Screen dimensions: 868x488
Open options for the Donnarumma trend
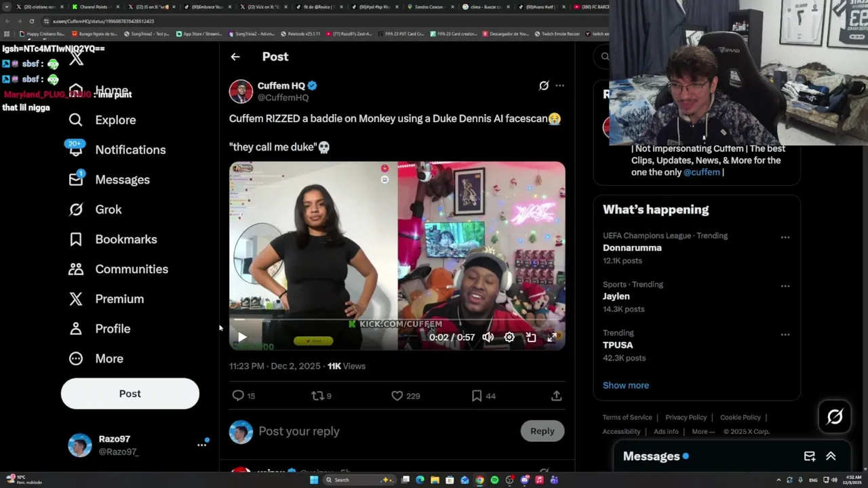point(785,237)
